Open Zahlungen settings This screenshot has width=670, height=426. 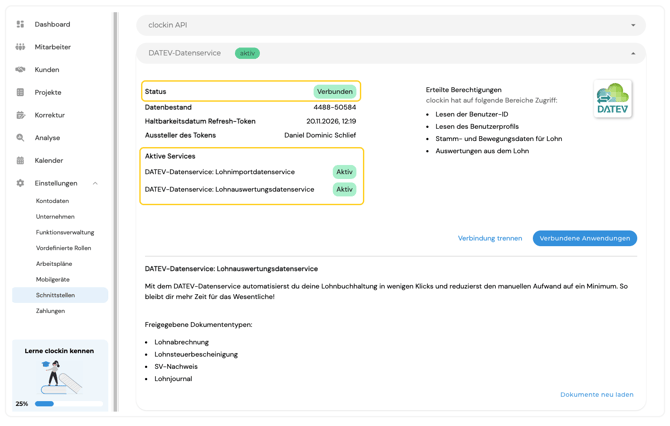(x=50, y=311)
